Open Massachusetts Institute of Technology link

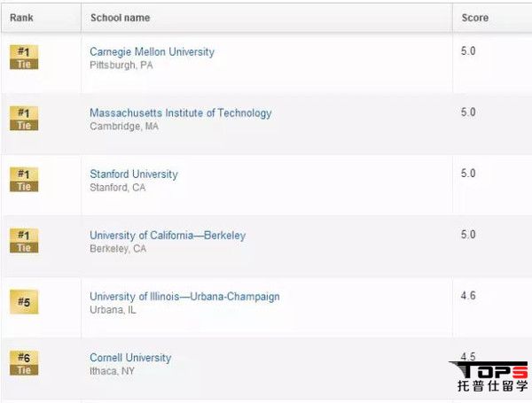(x=181, y=112)
